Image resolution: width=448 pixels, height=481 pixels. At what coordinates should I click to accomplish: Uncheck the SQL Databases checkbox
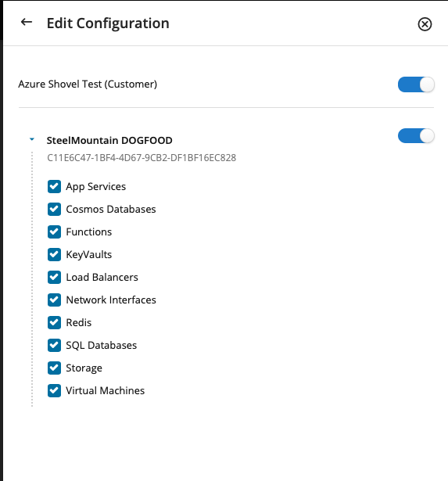pos(54,346)
